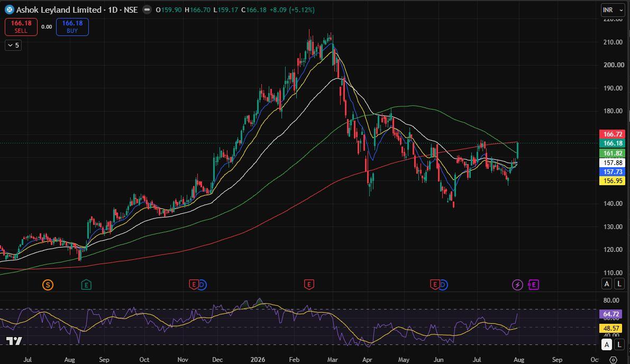The height and width of the screenshot is (364, 630).
Task: Click the low value L159.17
Action: coord(226,10)
